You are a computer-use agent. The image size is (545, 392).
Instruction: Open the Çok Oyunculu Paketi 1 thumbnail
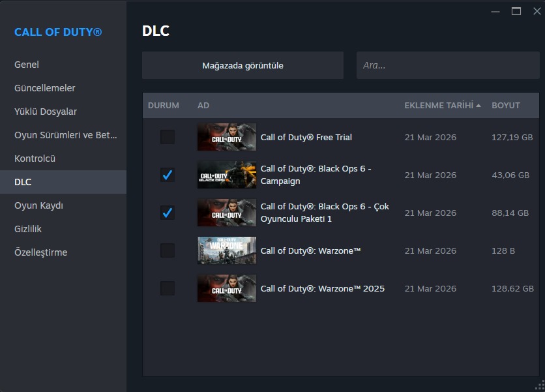click(227, 213)
